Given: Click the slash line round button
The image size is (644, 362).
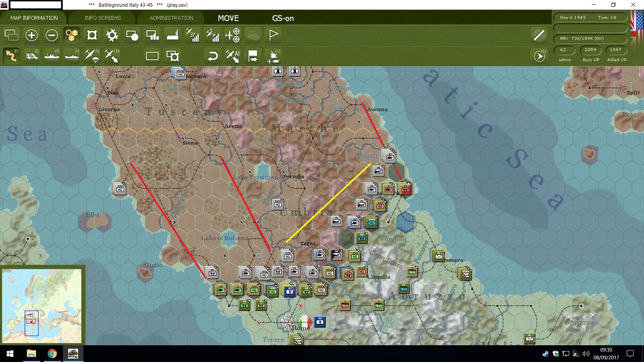Looking at the screenshot, I should click(x=539, y=35).
